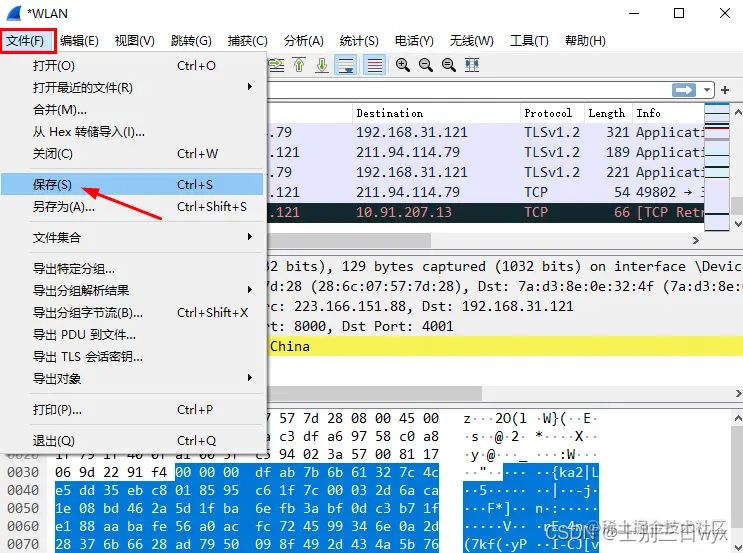Image resolution: width=743 pixels, height=553 pixels.
Task: Open the 编辑(E) menu
Action: tap(79, 41)
